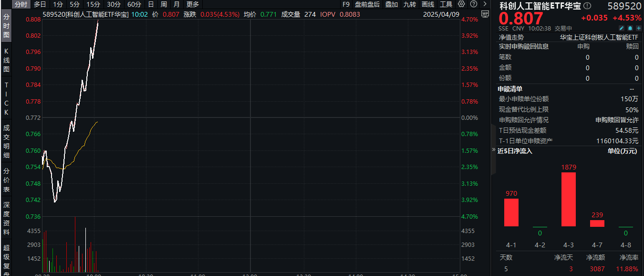Click the WP screen icon at chart corner

point(485,14)
